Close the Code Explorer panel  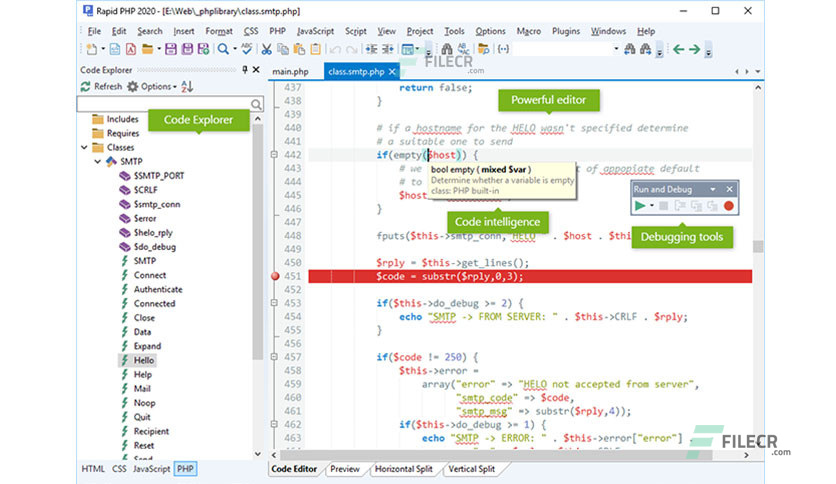point(256,69)
